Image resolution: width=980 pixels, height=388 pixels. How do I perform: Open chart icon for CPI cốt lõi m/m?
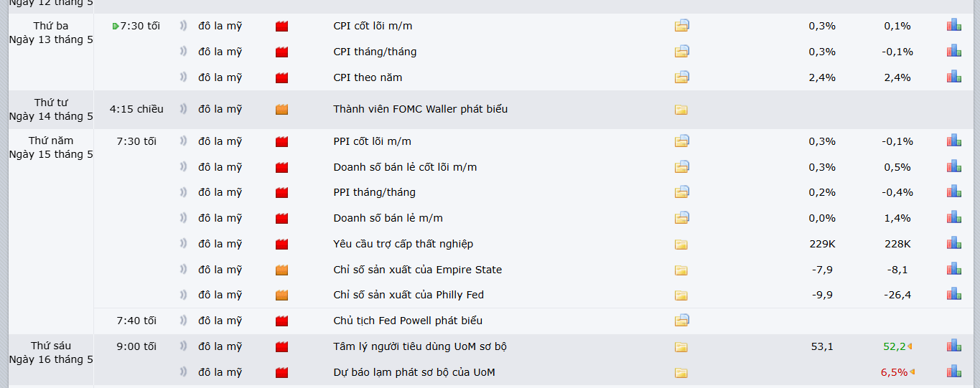(953, 25)
